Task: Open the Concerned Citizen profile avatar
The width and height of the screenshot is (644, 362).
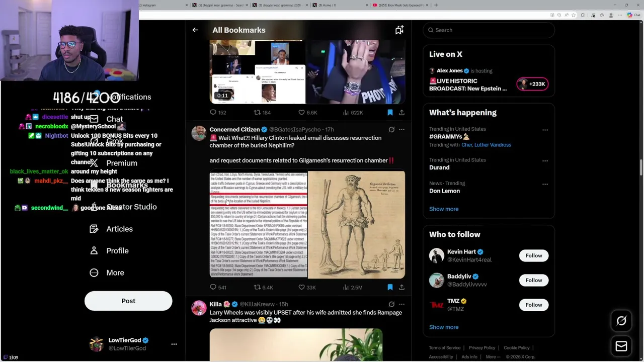Action: pos(199,134)
